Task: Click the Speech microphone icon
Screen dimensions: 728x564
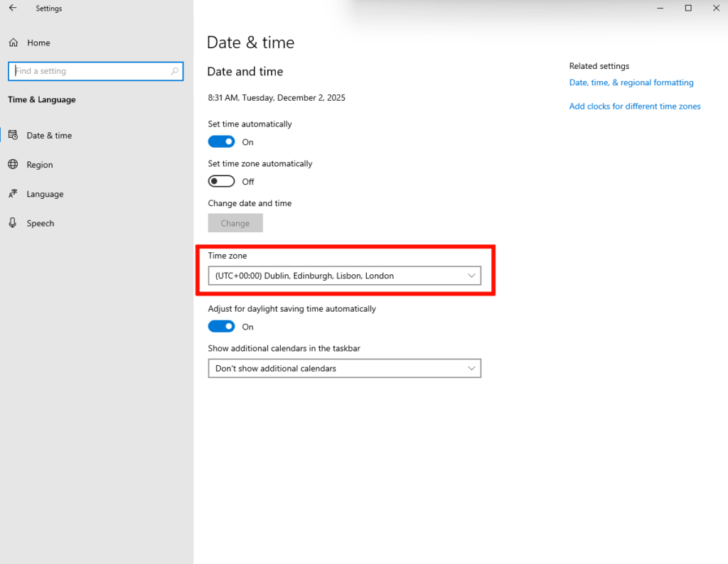Action: (x=13, y=223)
